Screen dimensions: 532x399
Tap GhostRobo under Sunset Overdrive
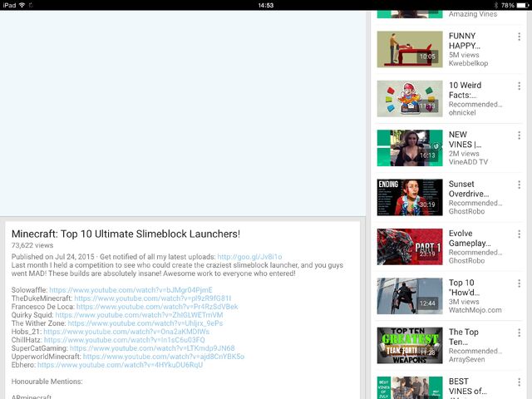466,211
